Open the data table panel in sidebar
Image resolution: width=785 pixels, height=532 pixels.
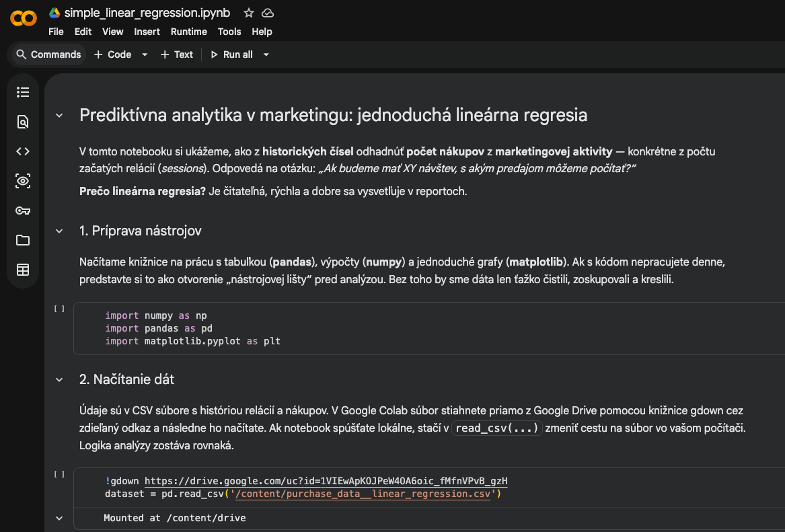[23, 269]
